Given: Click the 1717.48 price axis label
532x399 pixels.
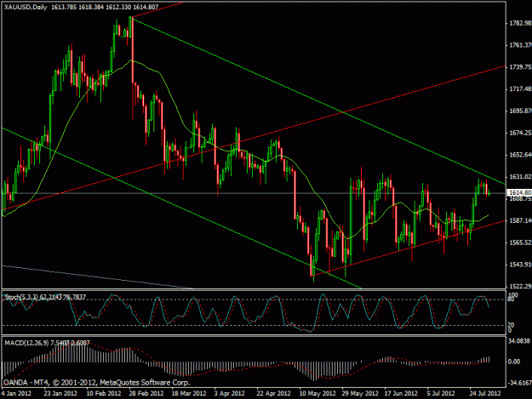Looking at the screenshot, I should click(x=520, y=88).
